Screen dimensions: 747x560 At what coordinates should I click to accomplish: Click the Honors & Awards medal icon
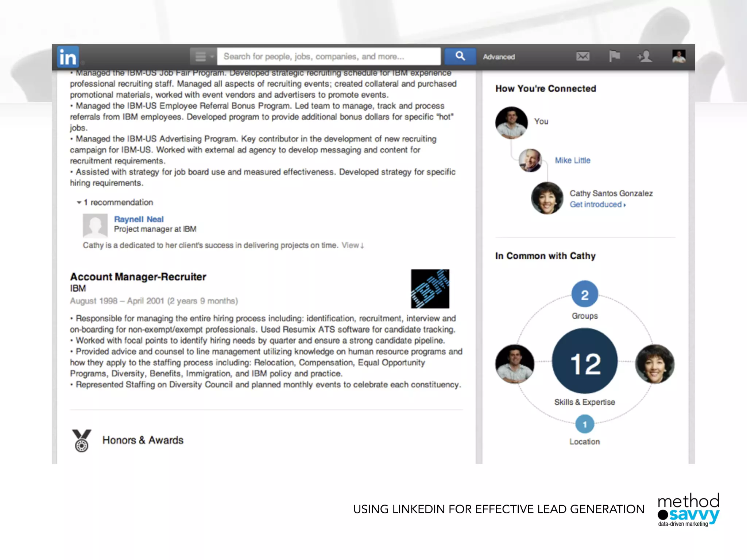tap(82, 440)
